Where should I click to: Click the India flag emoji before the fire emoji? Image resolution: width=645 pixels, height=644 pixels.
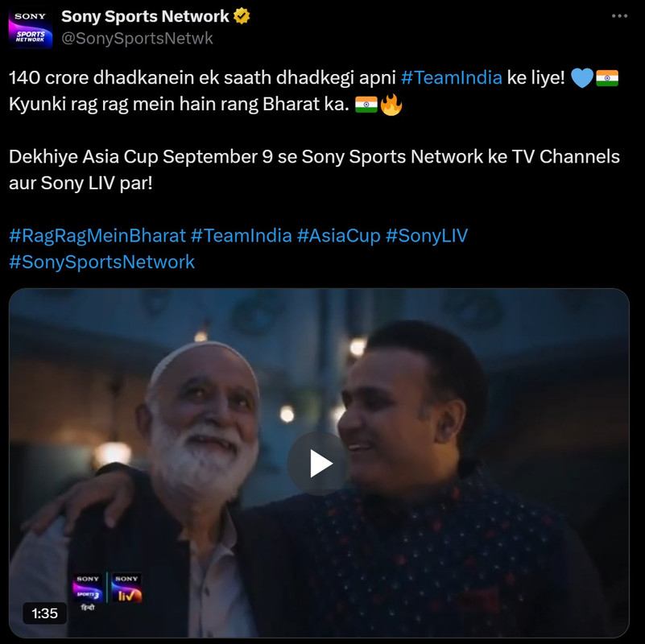366,104
